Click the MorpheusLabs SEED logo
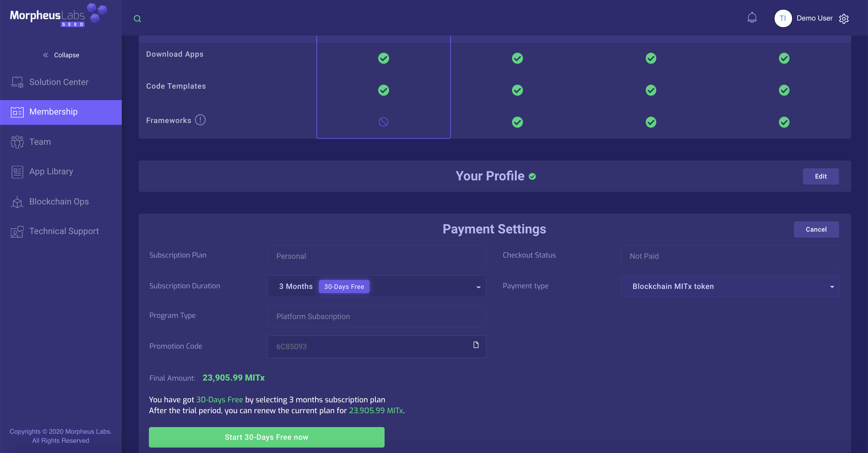Viewport: 868px width, 453px height. 58,15
